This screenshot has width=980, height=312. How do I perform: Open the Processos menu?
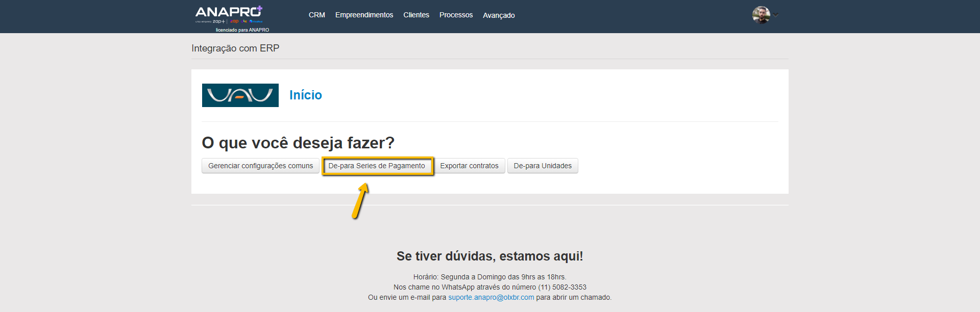click(456, 15)
